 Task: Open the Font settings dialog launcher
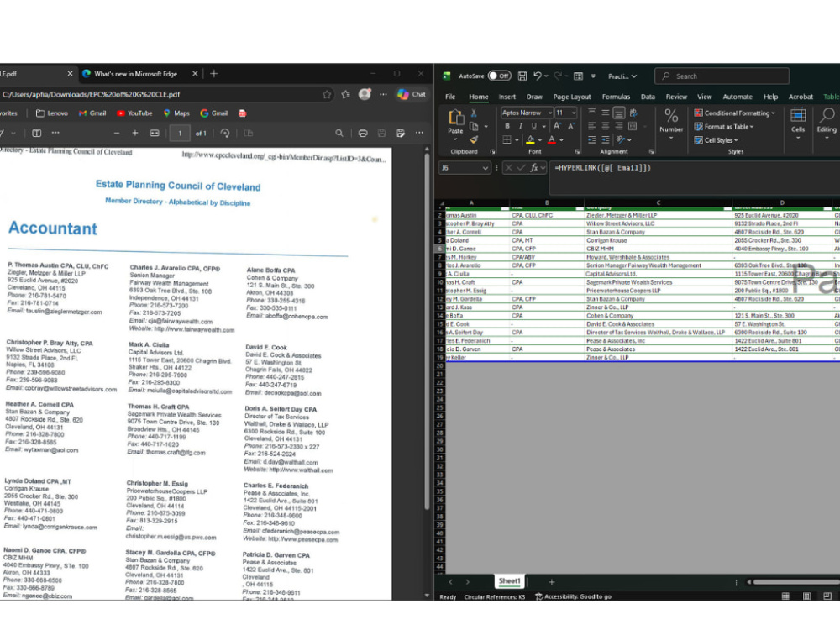tap(577, 151)
